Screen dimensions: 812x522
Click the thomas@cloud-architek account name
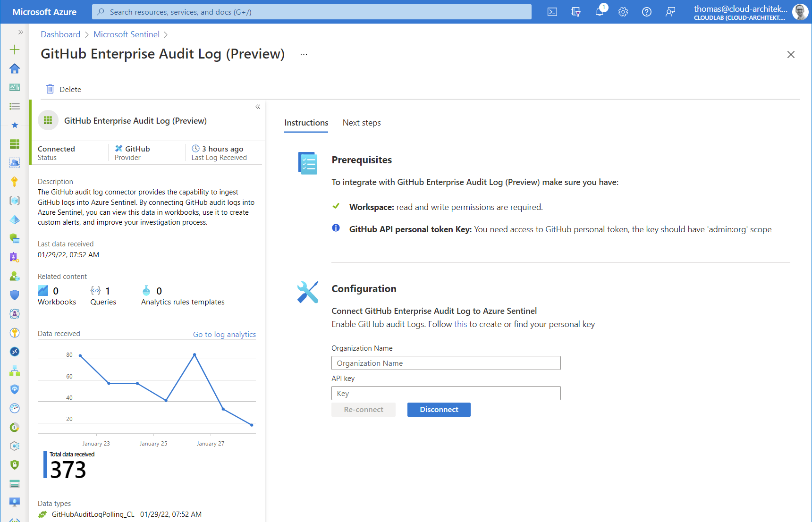pyautogui.click(x=740, y=8)
